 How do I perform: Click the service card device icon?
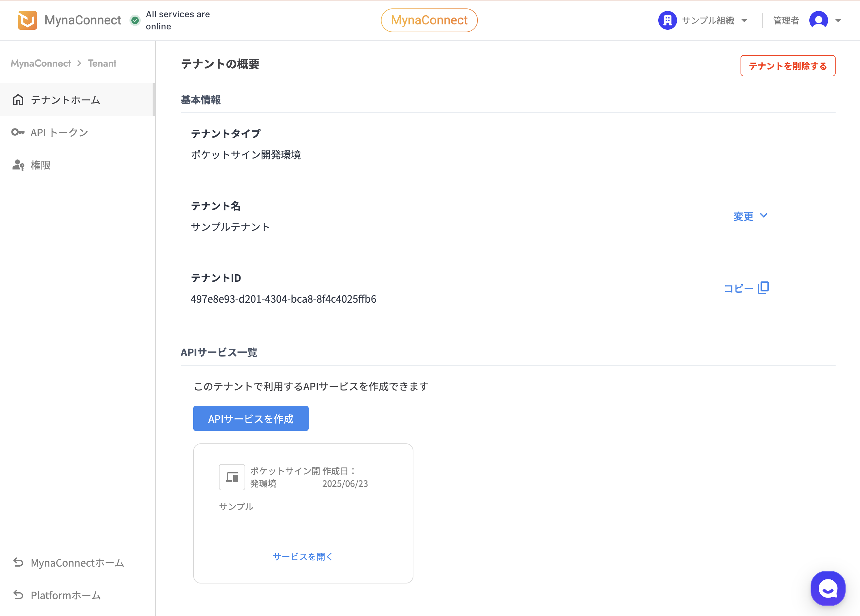[x=232, y=477]
